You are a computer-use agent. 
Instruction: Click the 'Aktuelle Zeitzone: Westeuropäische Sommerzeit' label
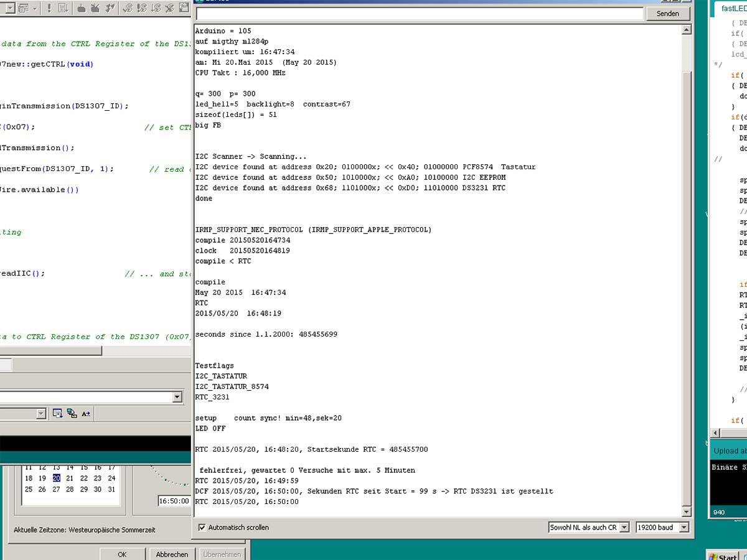pyautogui.click(x=85, y=530)
